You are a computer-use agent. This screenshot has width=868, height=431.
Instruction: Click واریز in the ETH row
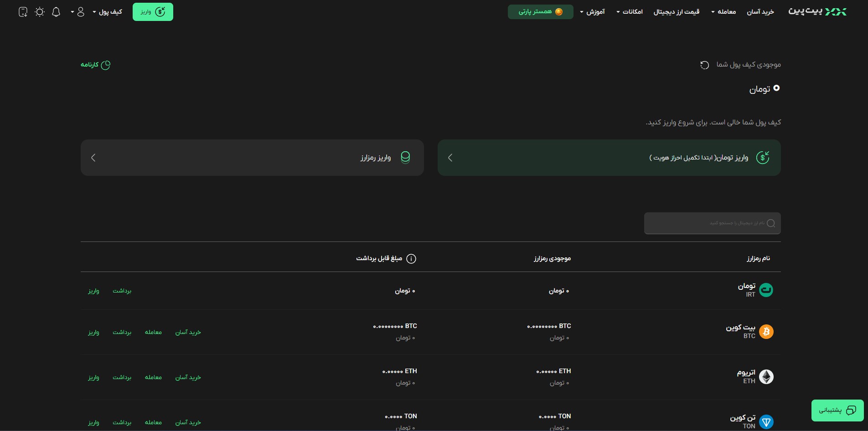pos(93,377)
